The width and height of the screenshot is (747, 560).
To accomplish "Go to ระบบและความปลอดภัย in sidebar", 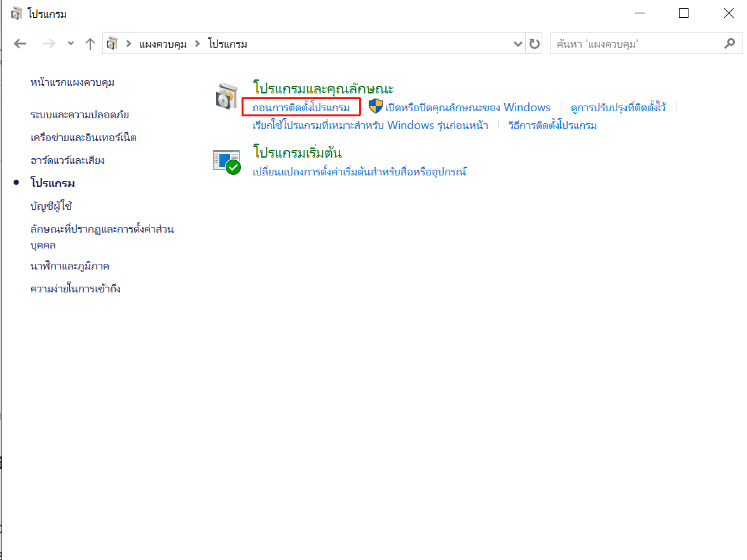I will 79,115.
